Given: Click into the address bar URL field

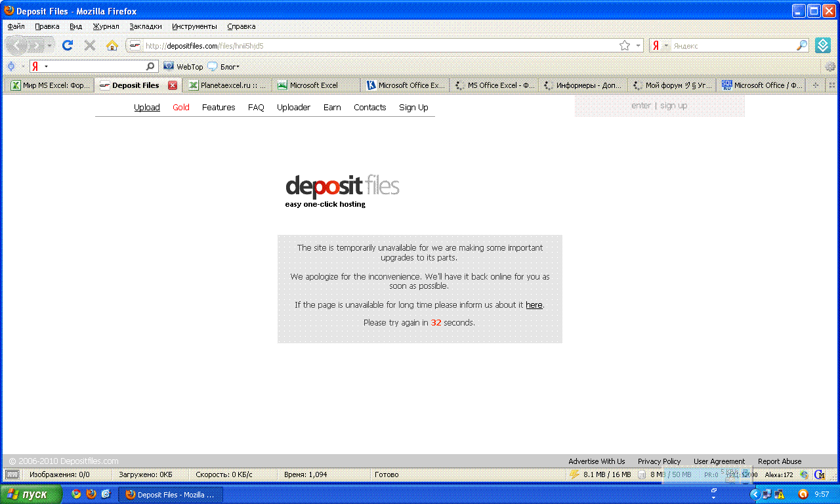Looking at the screenshot, I should click(381, 46).
